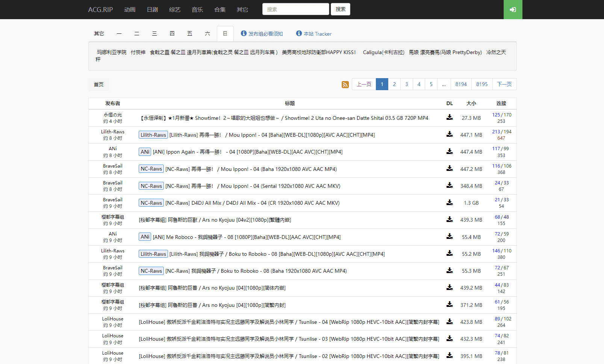
Task: Filter by the Lilith-Raws tag on Mou Ippon
Action: point(153,135)
